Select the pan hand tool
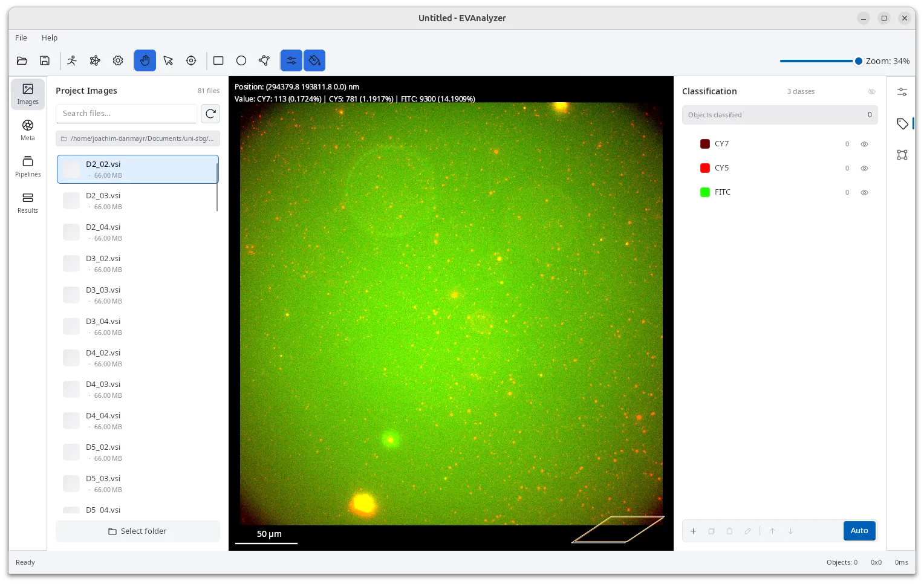 click(145, 60)
